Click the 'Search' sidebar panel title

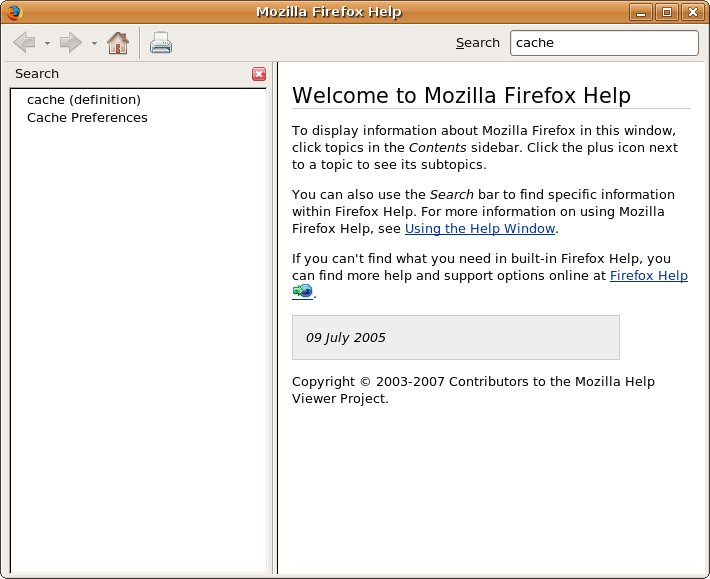pyautogui.click(x=37, y=74)
